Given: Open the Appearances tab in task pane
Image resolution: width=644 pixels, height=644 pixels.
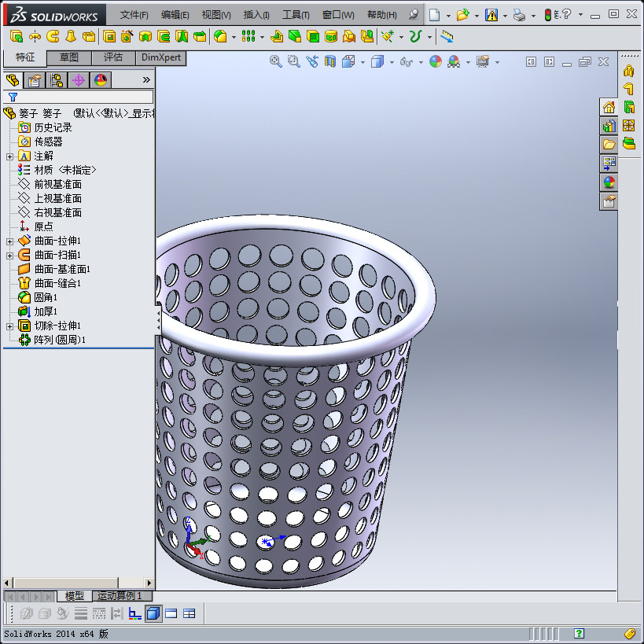Looking at the screenshot, I should pos(609,182).
